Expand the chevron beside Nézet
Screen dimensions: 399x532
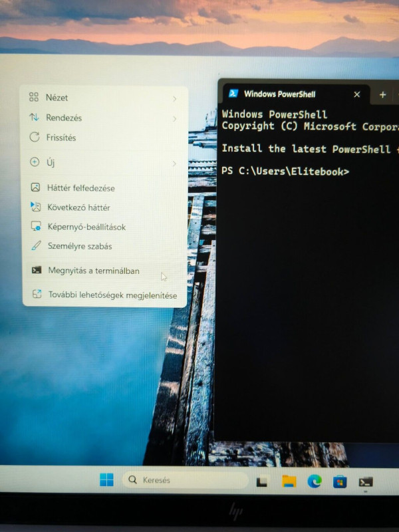174,98
